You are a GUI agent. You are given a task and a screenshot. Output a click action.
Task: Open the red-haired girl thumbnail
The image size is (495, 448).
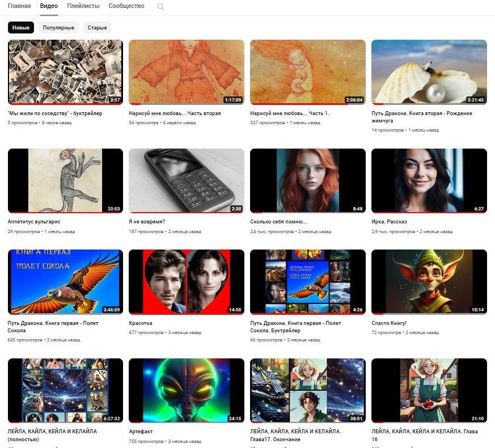pos(308,180)
